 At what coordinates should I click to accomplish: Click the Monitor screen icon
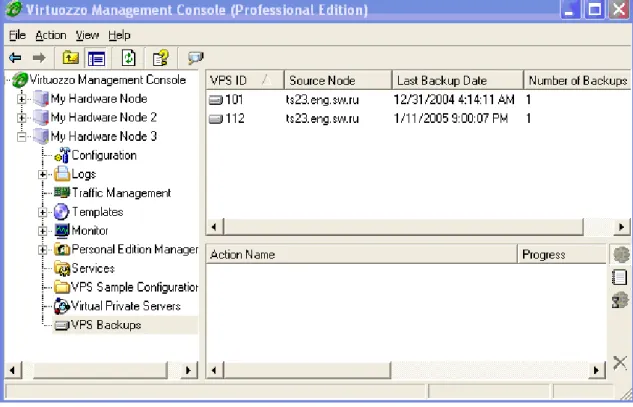[62, 231]
